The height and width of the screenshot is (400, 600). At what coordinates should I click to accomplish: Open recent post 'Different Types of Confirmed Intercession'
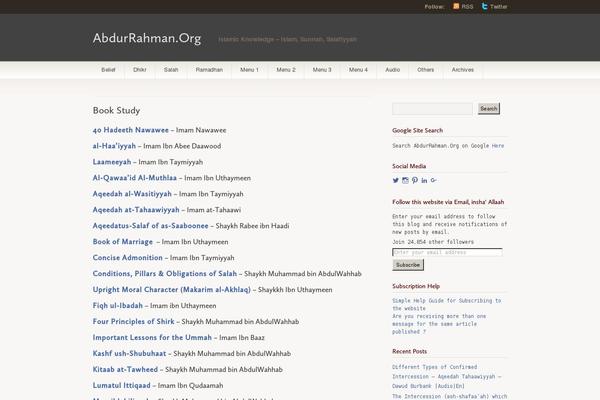(446, 376)
